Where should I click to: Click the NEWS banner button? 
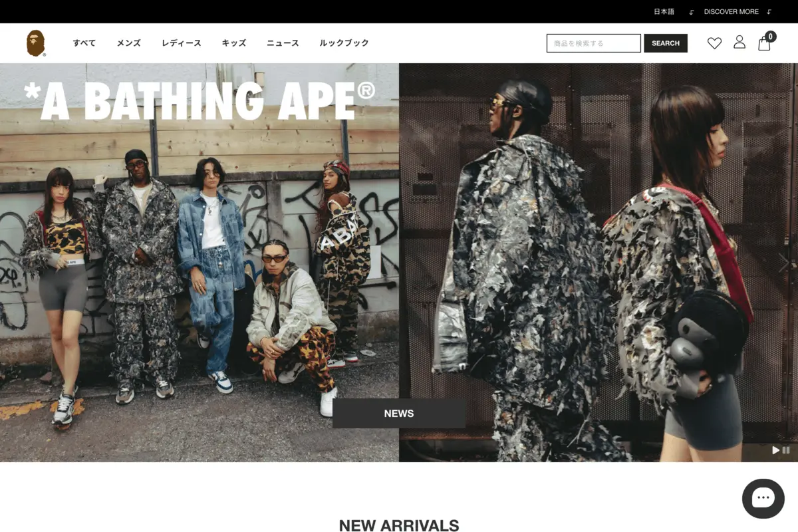(x=399, y=413)
